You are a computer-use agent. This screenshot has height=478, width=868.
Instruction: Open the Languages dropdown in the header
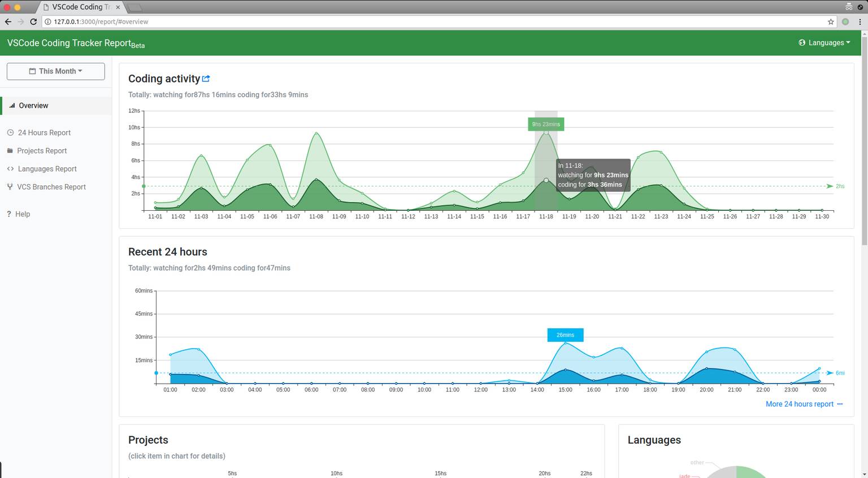[x=824, y=43]
